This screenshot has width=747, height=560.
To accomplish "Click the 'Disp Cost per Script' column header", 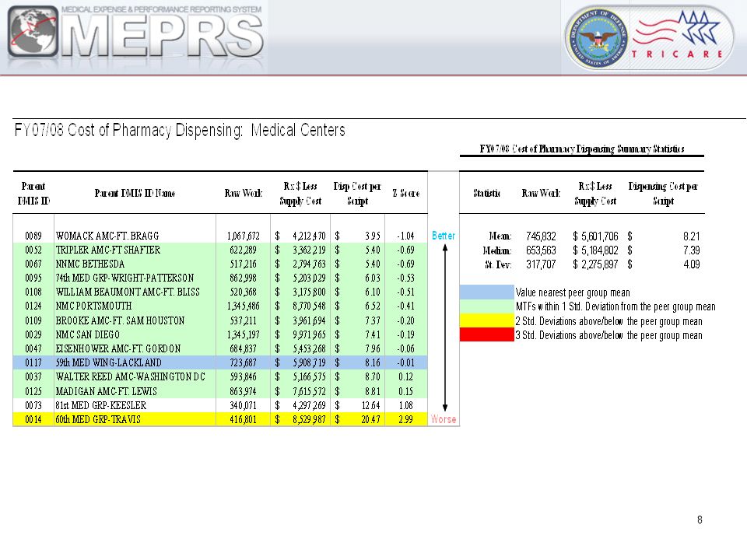I will coord(357,194).
